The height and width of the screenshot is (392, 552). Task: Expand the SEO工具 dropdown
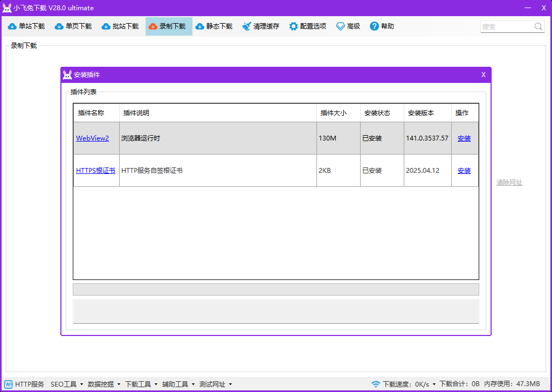click(x=67, y=384)
